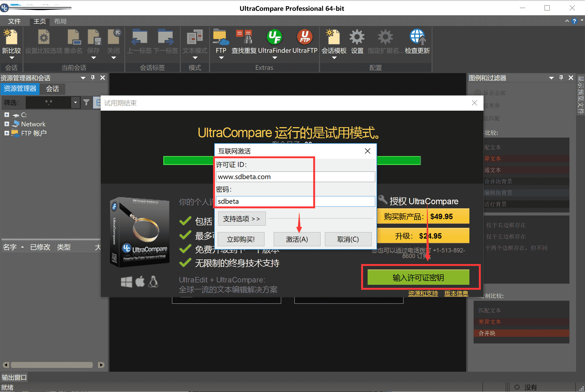Viewport: 585px width, 392px height.
Task: Click the 取消(C) cancel button
Action: [x=348, y=239]
